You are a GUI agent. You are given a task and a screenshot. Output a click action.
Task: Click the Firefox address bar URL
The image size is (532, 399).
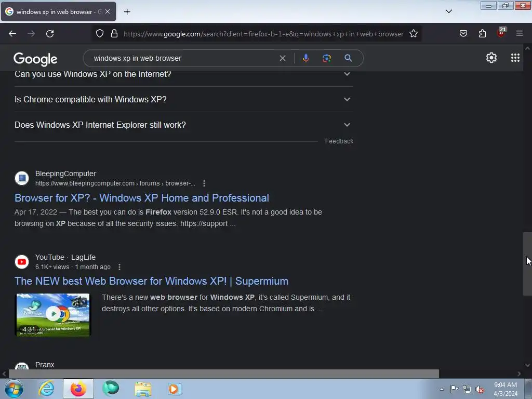tap(263, 34)
